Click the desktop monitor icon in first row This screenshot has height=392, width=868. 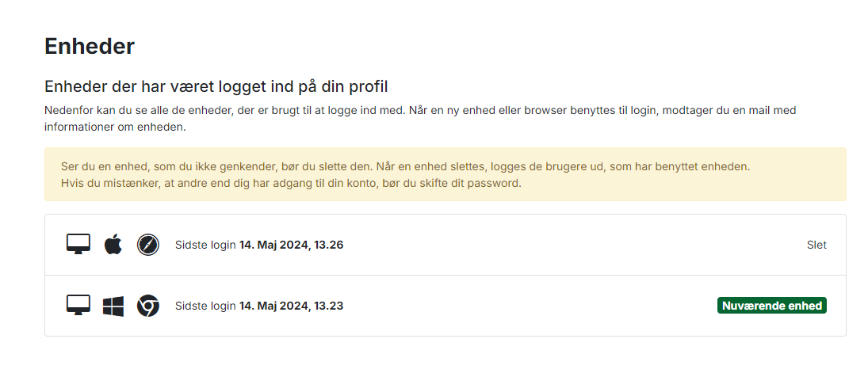click(78, 245)
